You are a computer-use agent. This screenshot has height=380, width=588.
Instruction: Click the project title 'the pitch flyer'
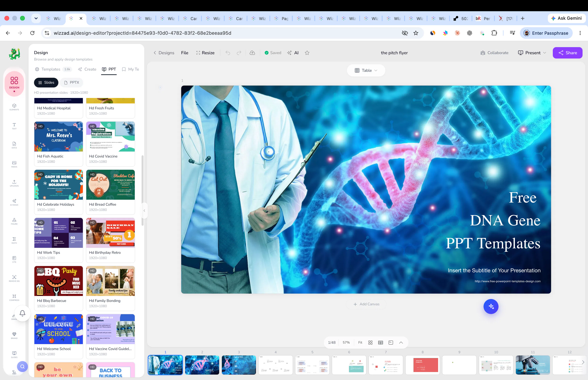394,53
